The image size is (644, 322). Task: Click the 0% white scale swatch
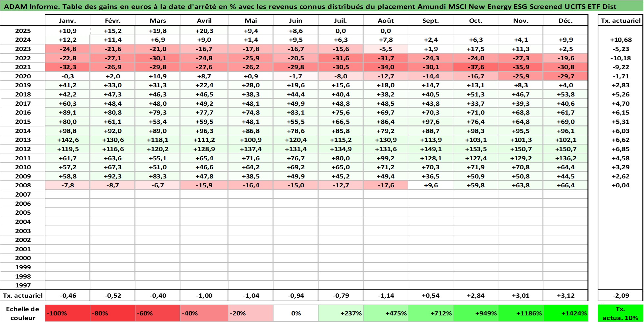[x=296, y=313]
